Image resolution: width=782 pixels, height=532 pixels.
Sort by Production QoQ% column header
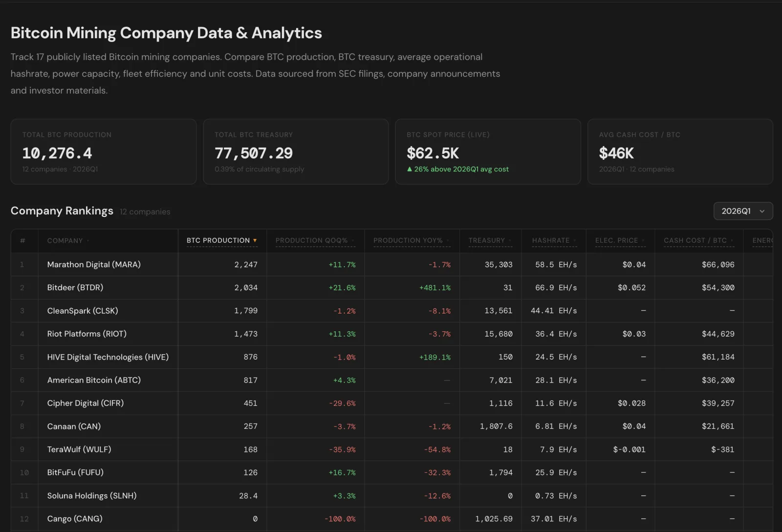315,240
